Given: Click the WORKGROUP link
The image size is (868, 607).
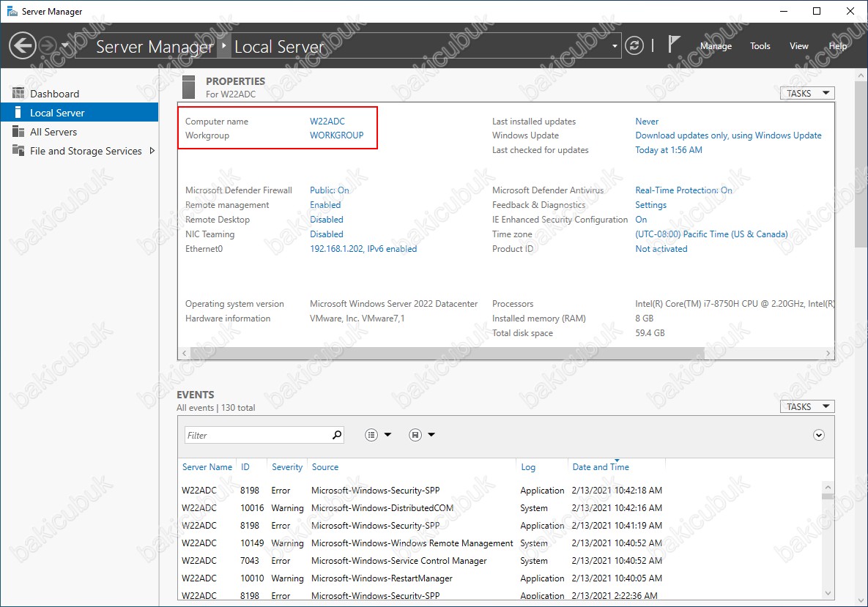Looking at the screenshot, I should [336, 135].
